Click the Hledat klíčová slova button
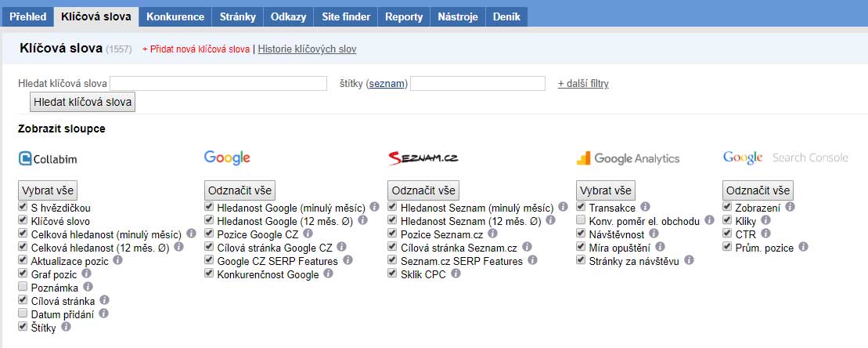 pyautogui.click(x=82, y=102)
